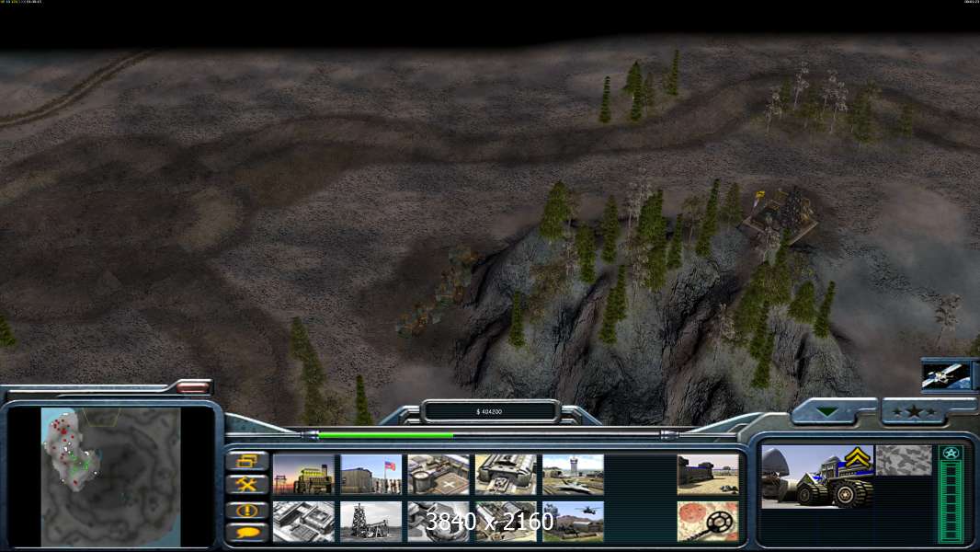Open the speech bubble communicator button

coord(247,533)
